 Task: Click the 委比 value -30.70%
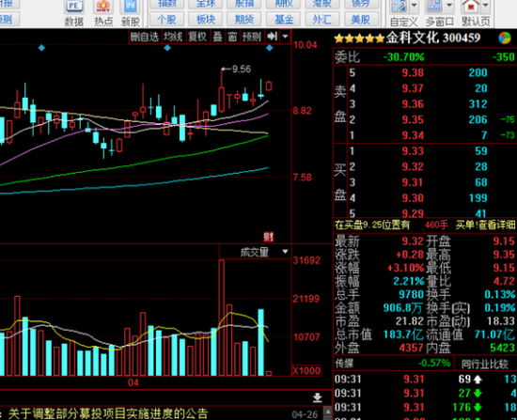(x=404, y=57)
